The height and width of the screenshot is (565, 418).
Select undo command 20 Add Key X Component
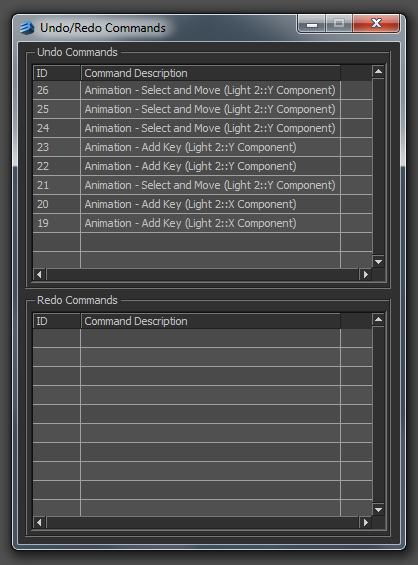[203, 204]
